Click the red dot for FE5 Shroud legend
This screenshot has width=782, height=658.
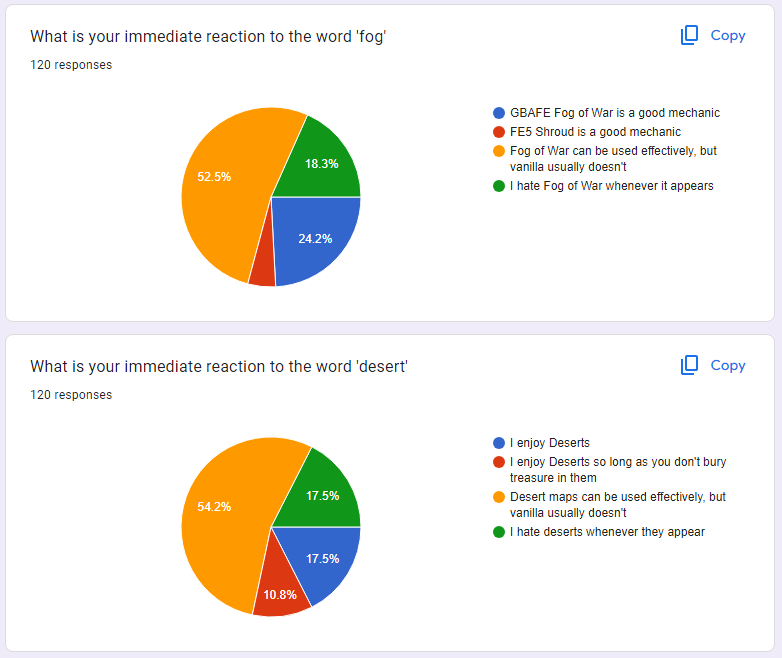pos(499,132)
